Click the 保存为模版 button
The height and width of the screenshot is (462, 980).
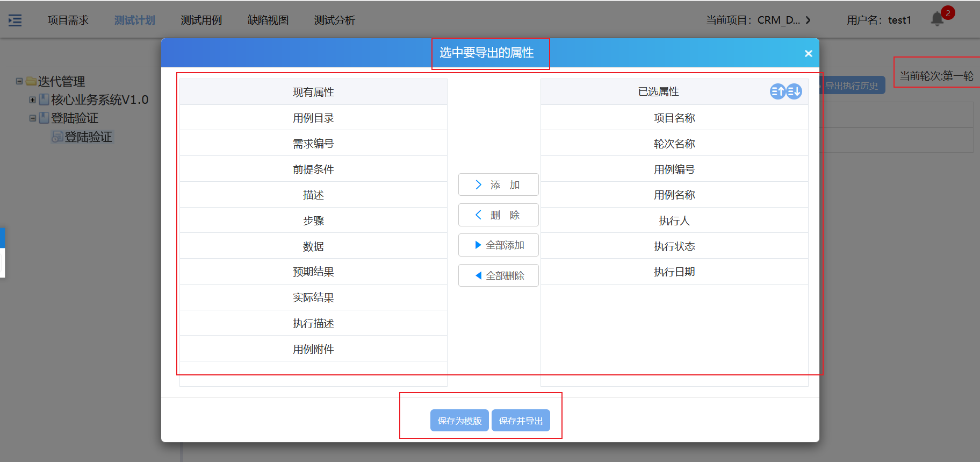pos(459,421)
